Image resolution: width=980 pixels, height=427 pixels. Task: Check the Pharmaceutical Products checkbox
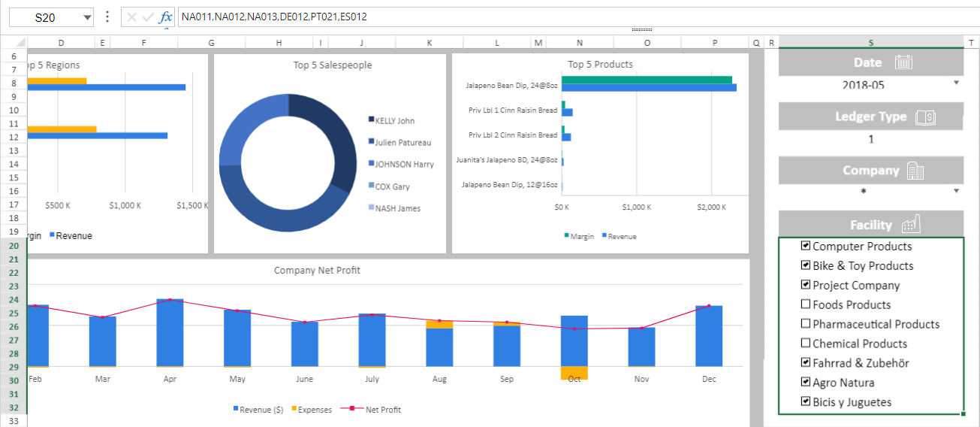pos(806,324)
